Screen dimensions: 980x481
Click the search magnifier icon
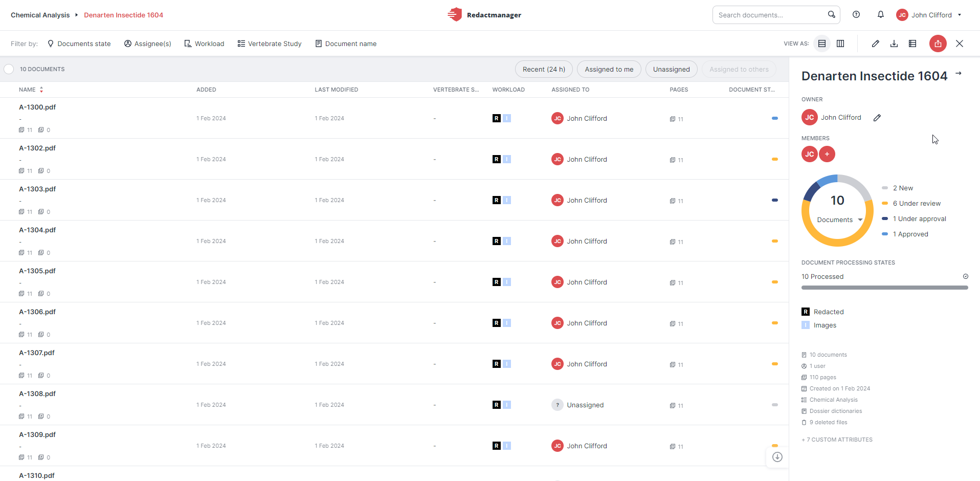tap(832, 15)
